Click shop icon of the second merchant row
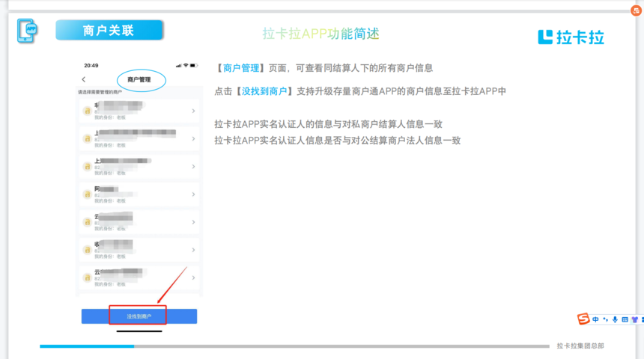644x359 pixels. point(87,138)
